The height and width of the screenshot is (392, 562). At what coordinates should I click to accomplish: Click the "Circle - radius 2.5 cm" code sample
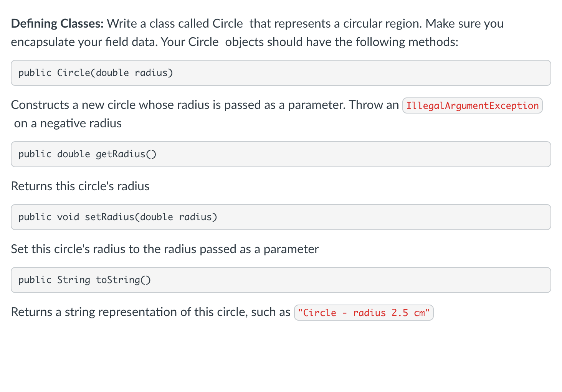pos(364,313)
